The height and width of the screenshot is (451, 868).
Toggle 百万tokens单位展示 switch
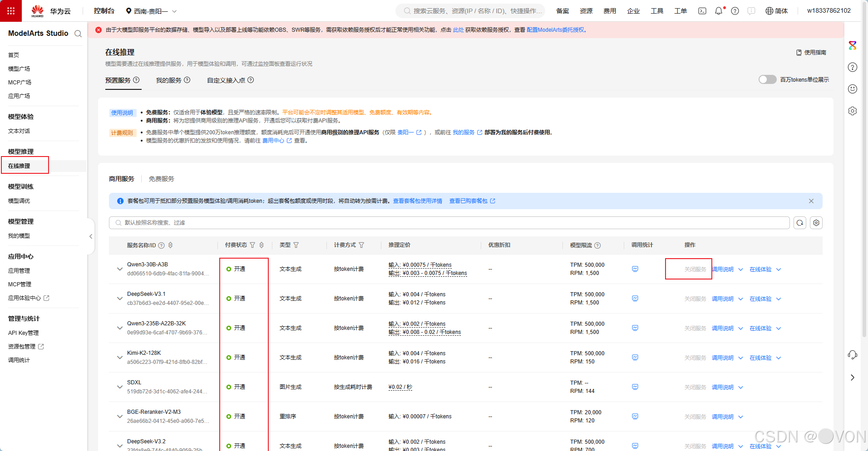[x=767, y=79]
